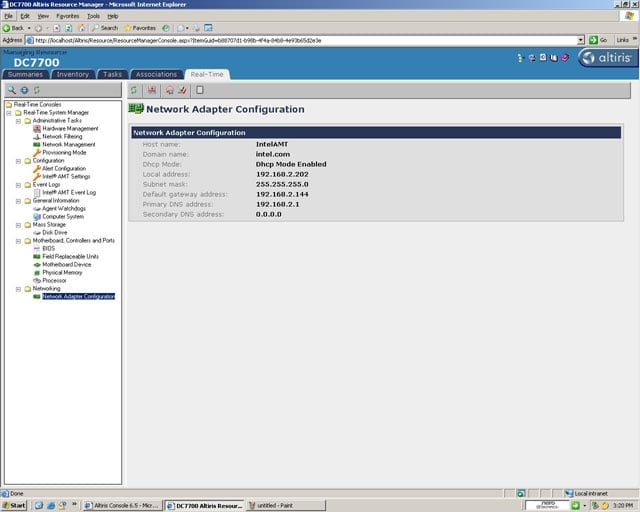
Task: Select Provisioning Mode tree item
Action: point(64,152)
